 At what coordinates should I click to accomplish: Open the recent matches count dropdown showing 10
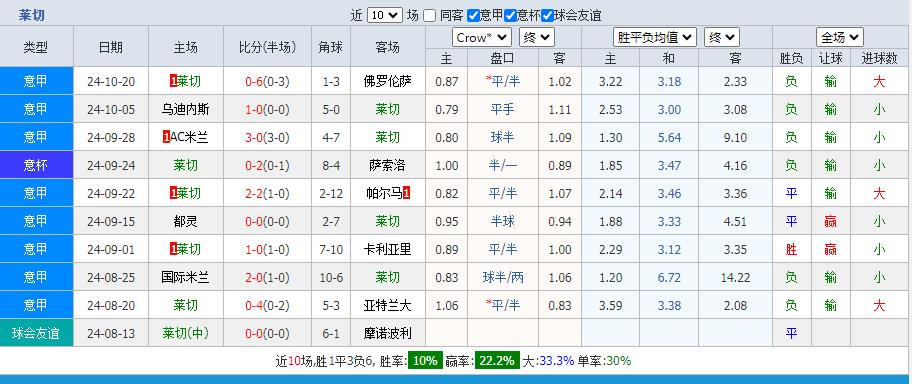click(x=384, y=16)
